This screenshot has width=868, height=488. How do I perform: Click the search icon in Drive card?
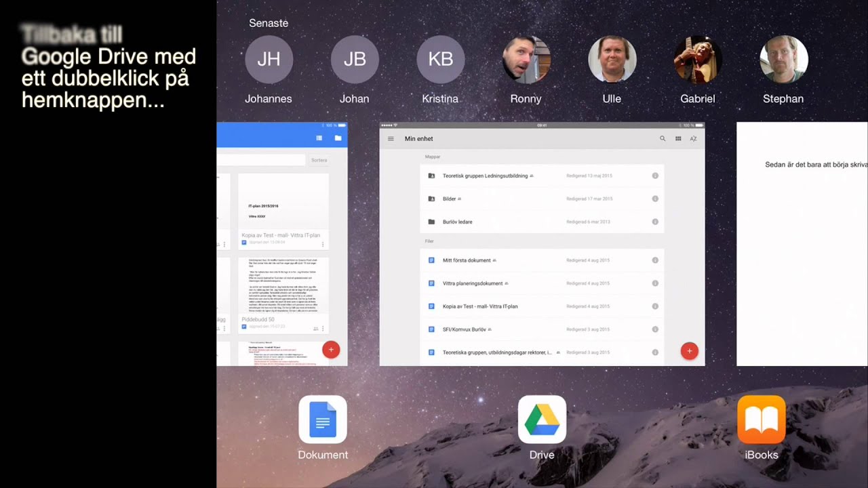coord(663,138)
